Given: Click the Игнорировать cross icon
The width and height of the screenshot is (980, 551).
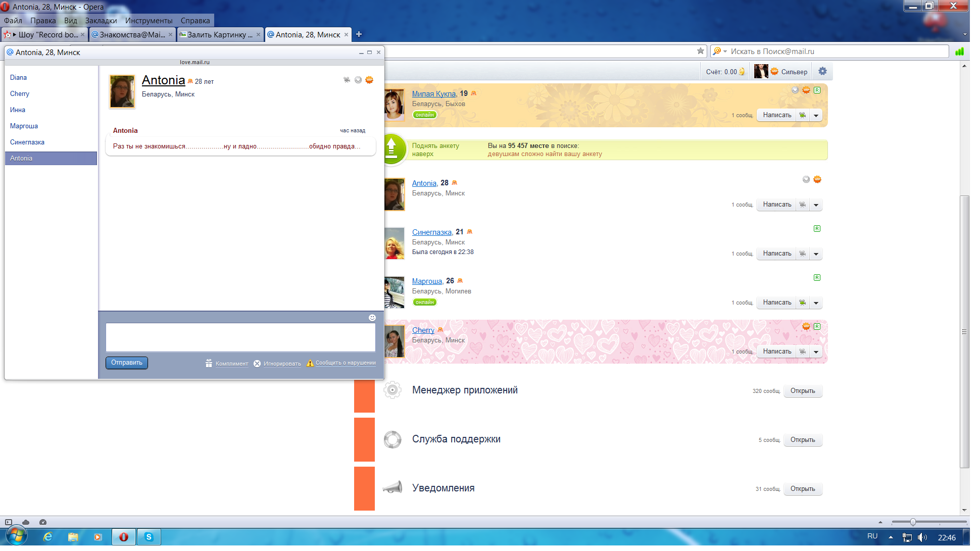Looking at the screenshot, I should [x=257, y=364].
